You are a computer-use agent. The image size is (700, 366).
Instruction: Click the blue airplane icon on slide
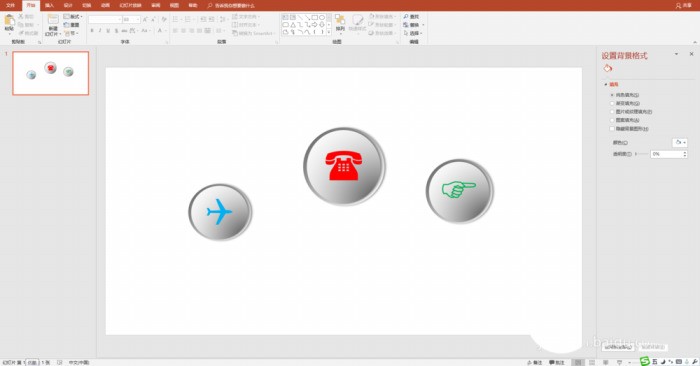click(x=219, y=212)
